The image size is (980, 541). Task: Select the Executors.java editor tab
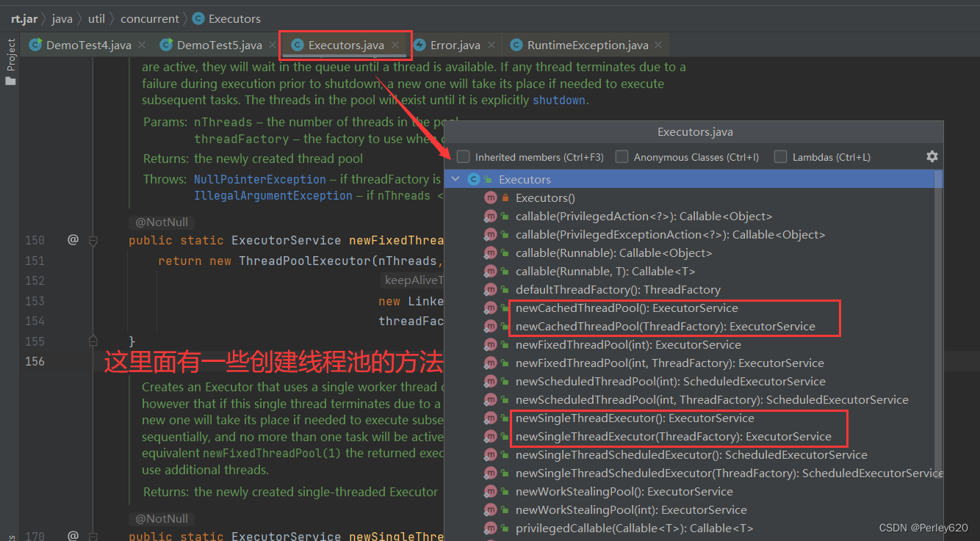[x=345, y=46]
